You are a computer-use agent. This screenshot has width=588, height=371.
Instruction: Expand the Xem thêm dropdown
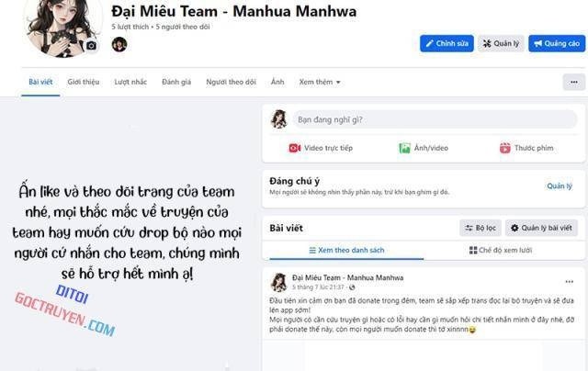320,82
